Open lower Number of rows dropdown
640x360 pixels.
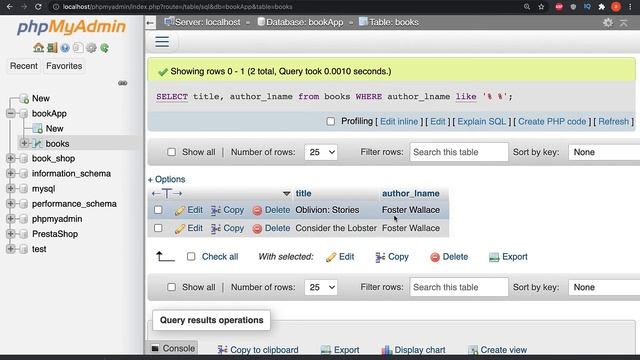(x=321, y=287)
